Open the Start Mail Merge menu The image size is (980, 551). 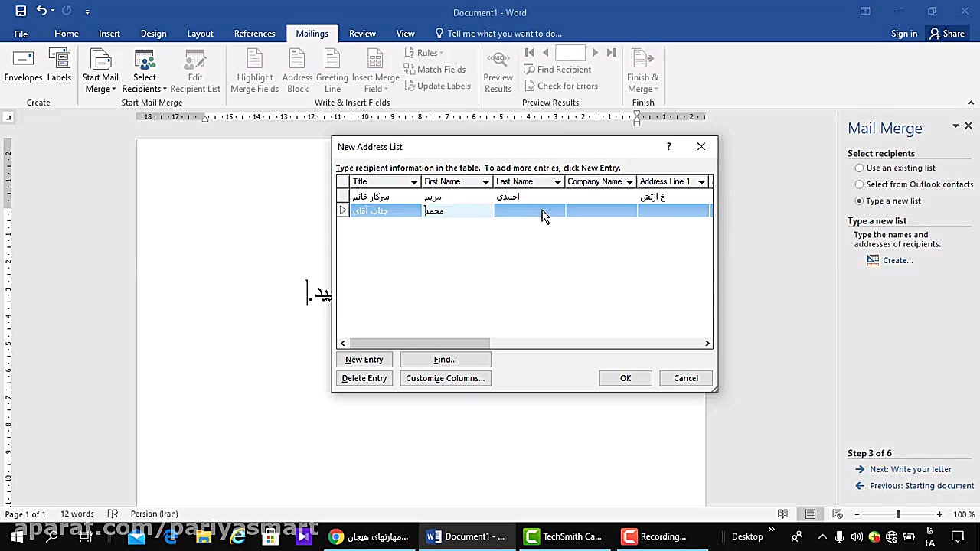[100, 71]
